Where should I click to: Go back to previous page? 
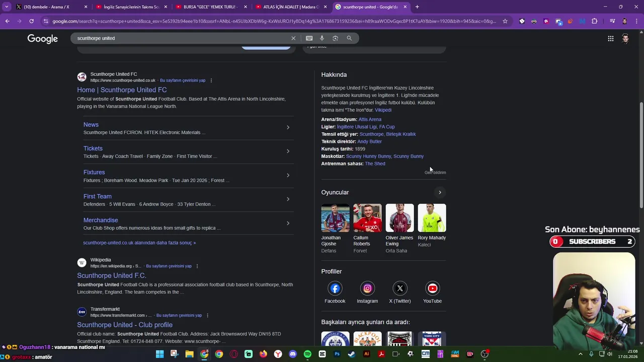(x=7, y=21)
